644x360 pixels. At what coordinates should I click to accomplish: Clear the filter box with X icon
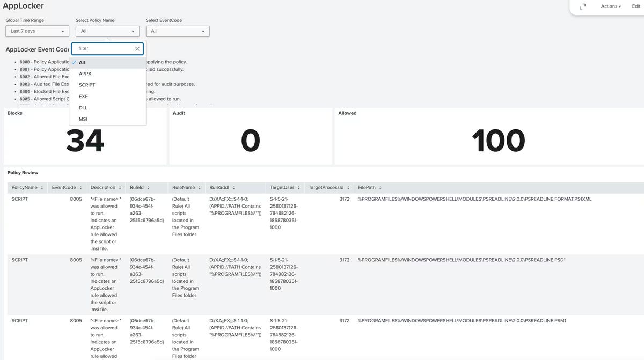pos(137,48)
